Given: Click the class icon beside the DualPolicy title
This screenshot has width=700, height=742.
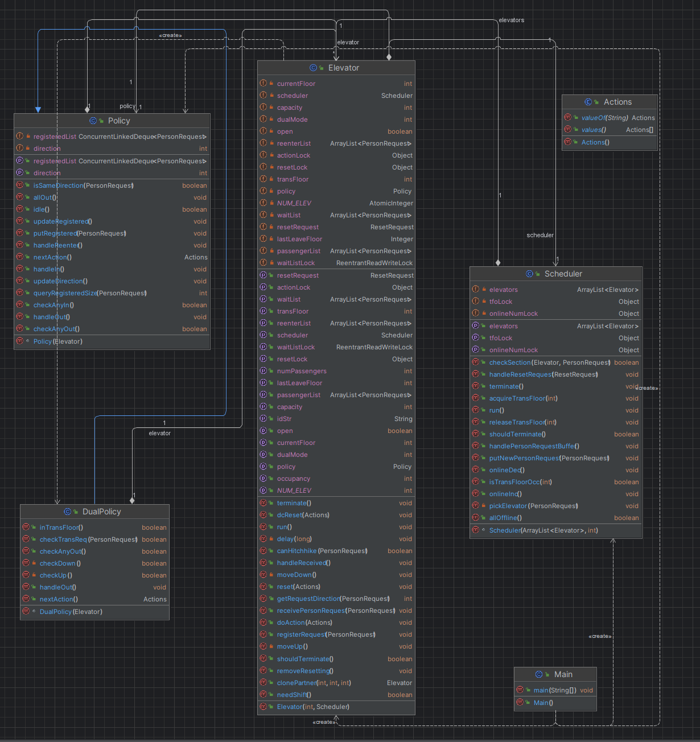Looking at the screenshot, I should tap(68, 512).
